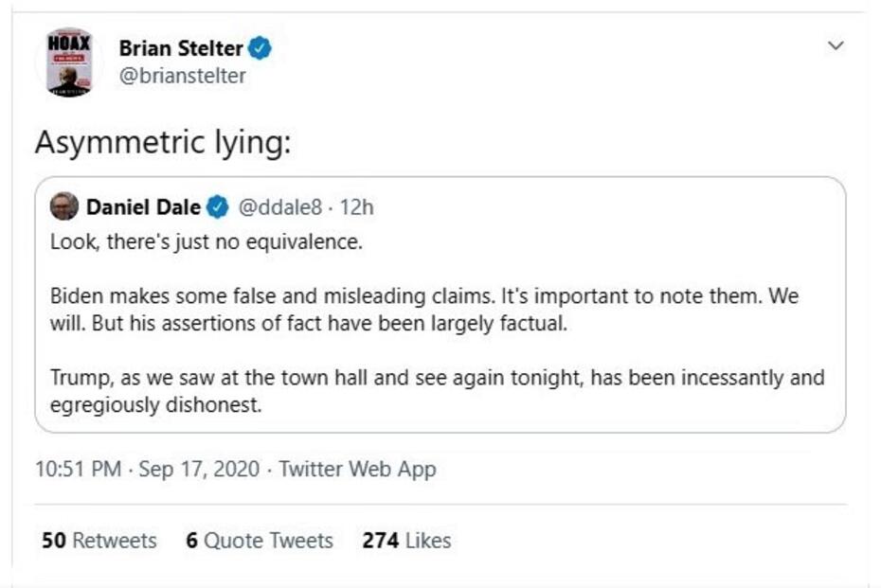The width and height of the screenshot is (881, 588).
Task: Click the Twitter Web App source link
Action: click(x=357, y=469)
